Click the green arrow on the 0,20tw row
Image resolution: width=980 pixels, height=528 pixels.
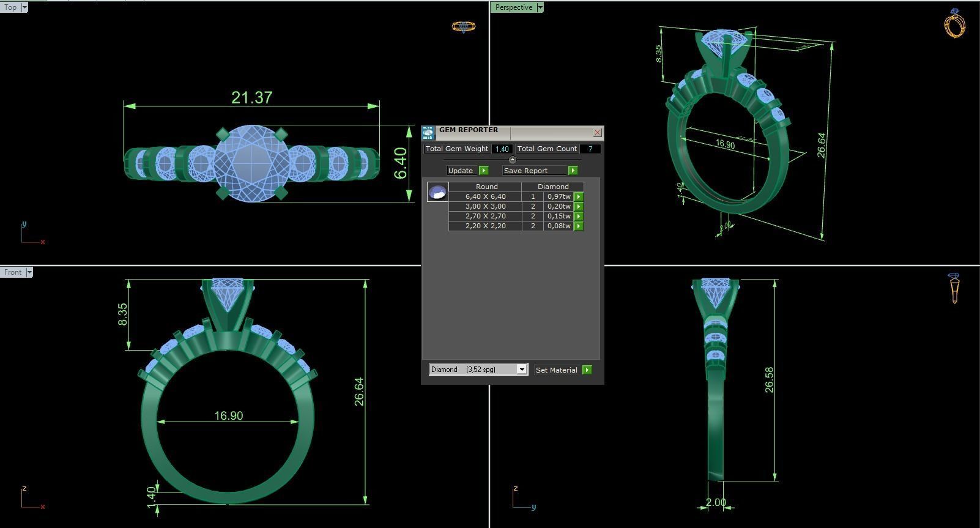pyautogui.click(x=579, y=207)
